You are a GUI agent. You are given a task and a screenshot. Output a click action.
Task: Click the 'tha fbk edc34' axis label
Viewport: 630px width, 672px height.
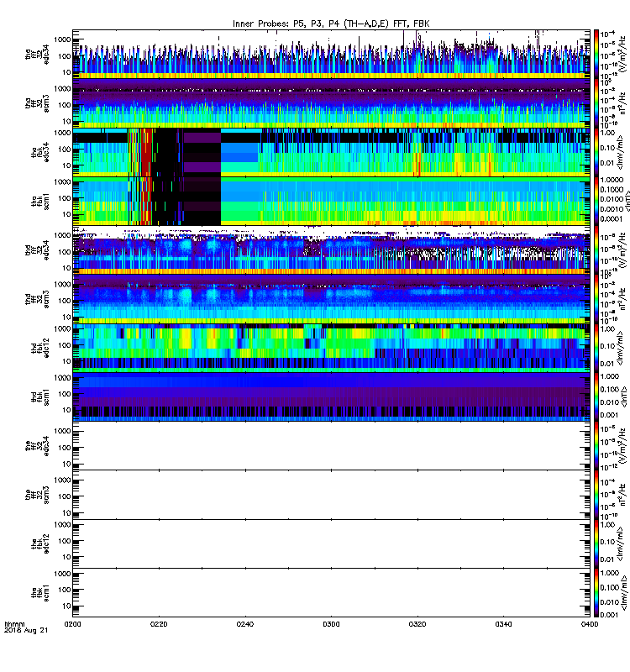(39, 153)
